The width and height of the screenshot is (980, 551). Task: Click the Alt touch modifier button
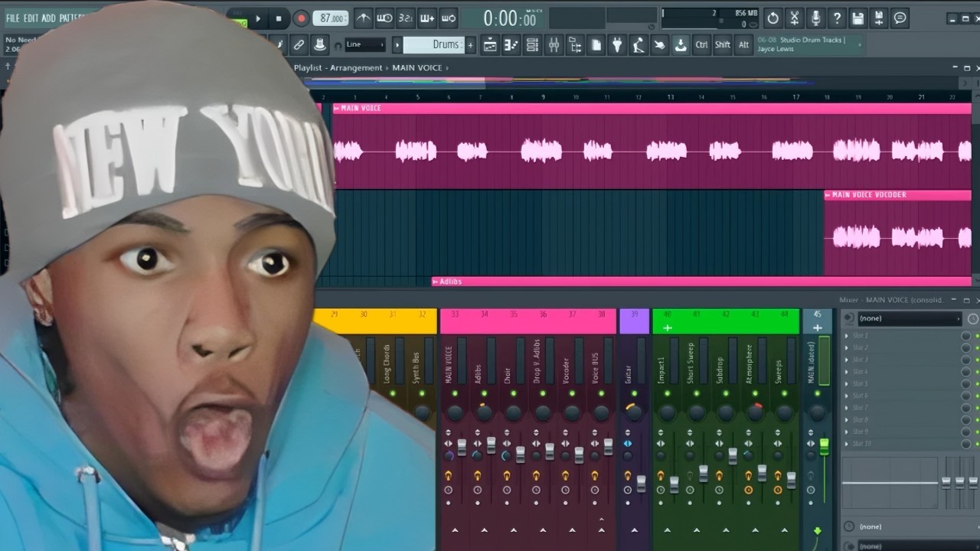click(743, 45)
